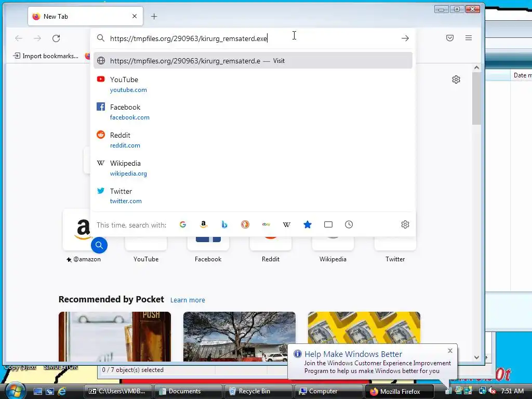Choose the YouTube suggestion in dropdown
Viewport: 532px width, 399px height.
253,85
